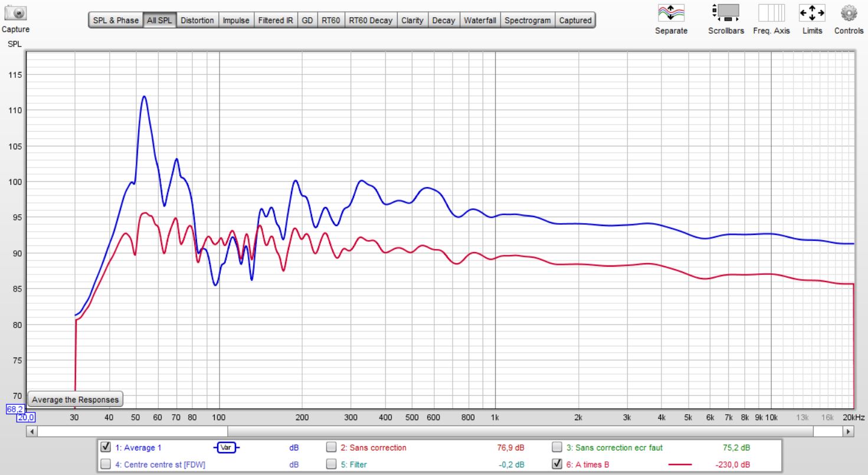Click the 4: Centre centre st [FDW] label

pos(160,464)
